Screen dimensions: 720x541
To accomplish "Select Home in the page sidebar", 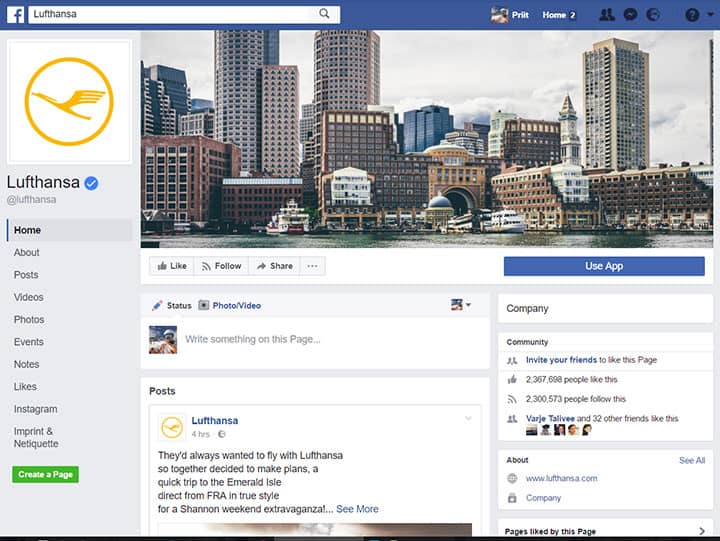I will 69,230.
